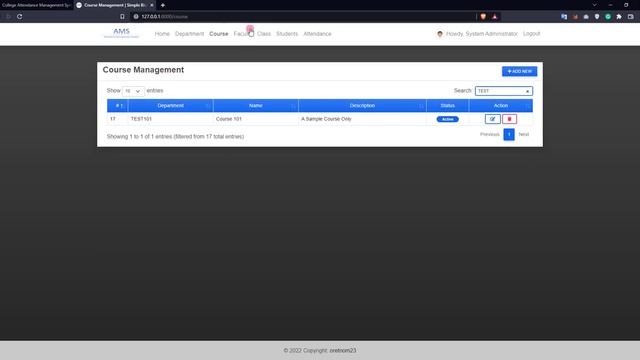Sort table by Department column header
Image resolution: width=640 pixels, height=360 pixels.
click(x=170, y=105)
